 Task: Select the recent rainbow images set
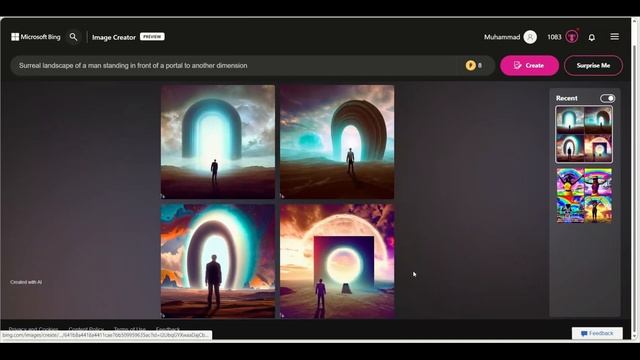pos(584,195)
